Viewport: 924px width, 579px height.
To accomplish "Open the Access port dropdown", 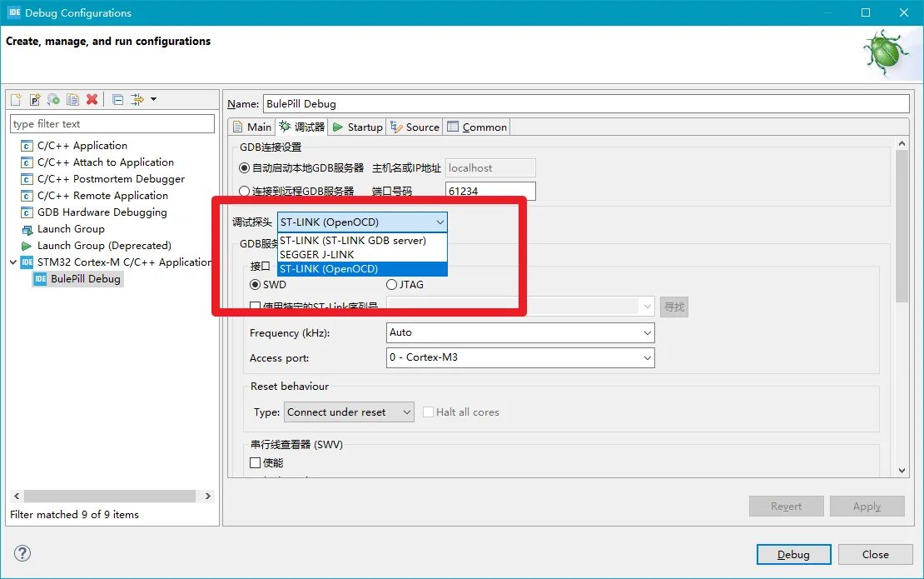I will tap(520, 357).
